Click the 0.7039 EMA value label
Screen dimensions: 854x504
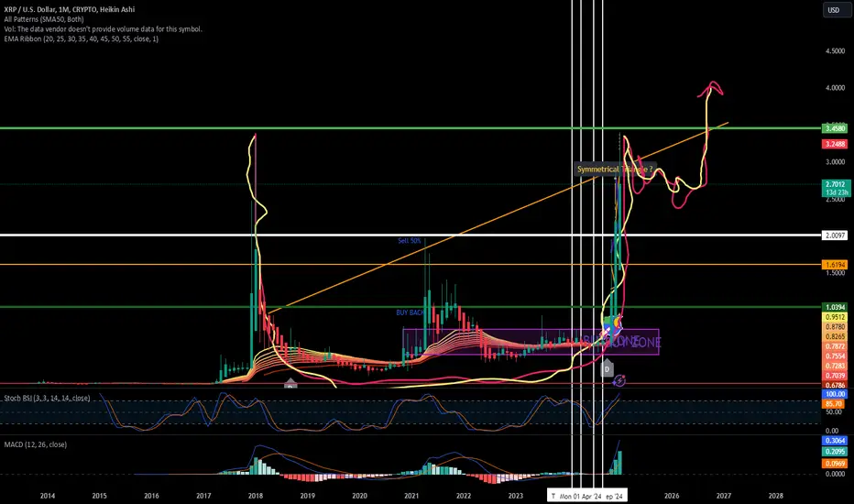[835, 376]
